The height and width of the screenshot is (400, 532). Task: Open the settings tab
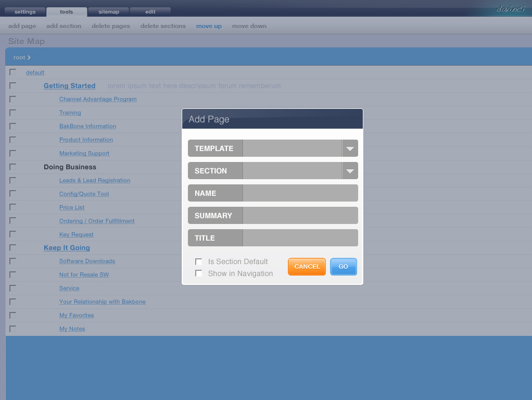(25, 11)
